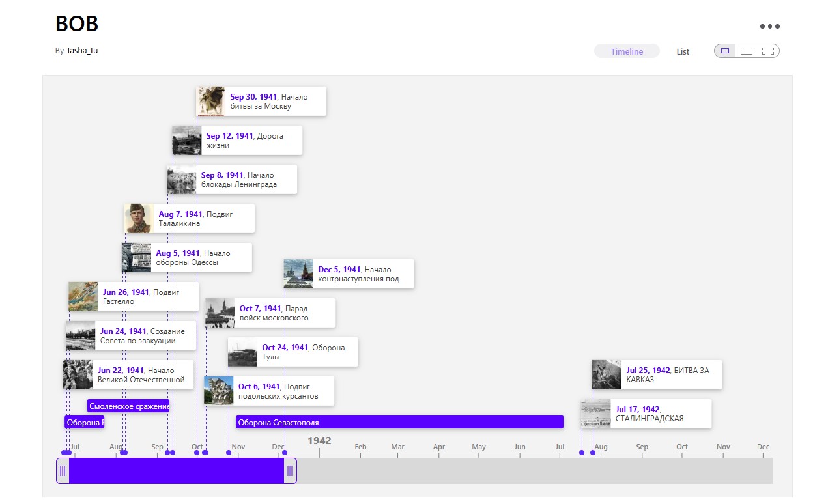Image resolution: width=828 pixels, height=504 pixels.
Task: Click the Jul 17, 1942 СТАЛИНГРАДСКАЯ thumbnail
Action: 595,413
